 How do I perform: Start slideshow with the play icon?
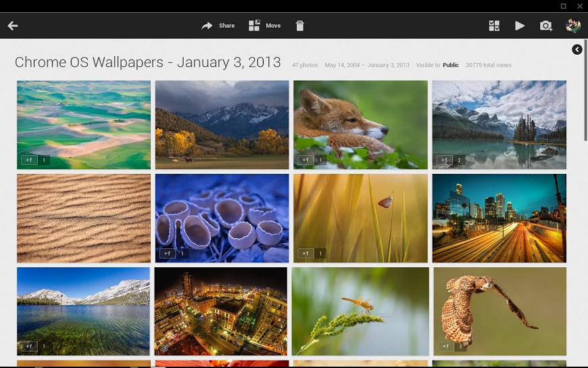(x=519, y=26)
